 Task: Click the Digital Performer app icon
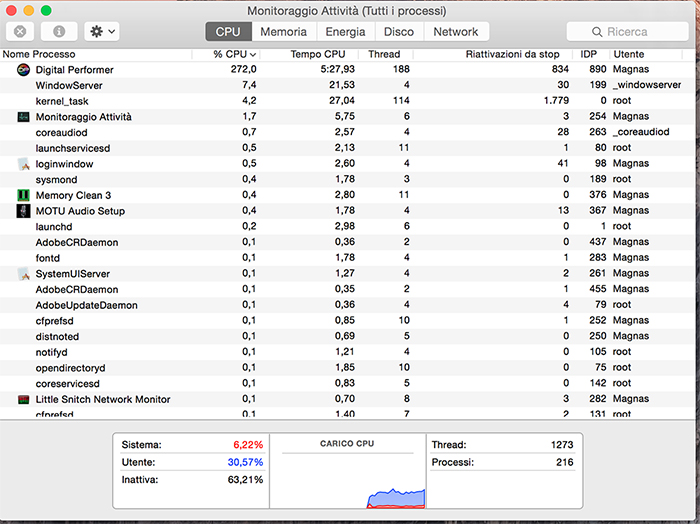point(23,70)
